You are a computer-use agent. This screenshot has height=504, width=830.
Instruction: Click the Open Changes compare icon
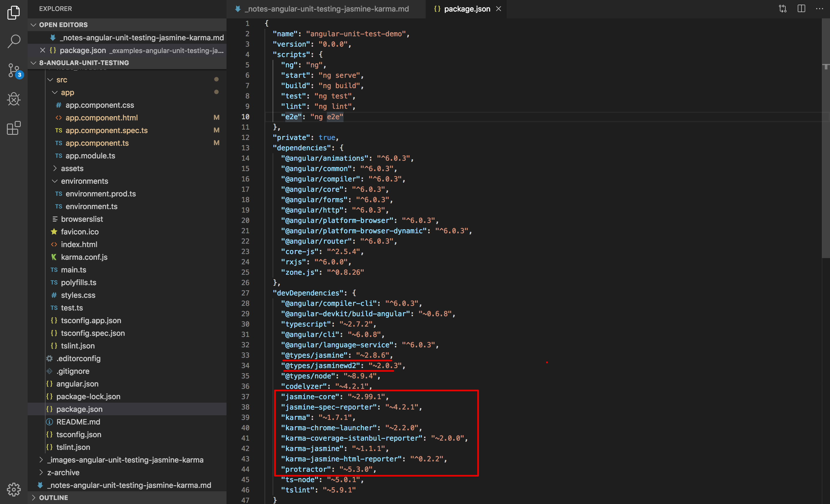point(782,9)
